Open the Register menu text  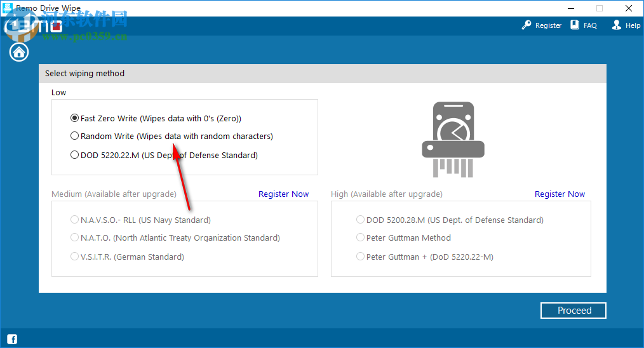(548, 25)
